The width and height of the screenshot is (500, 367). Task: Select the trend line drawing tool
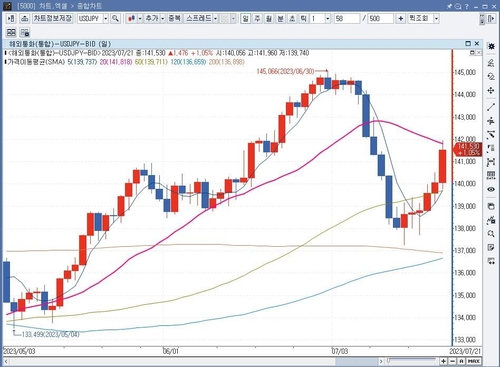click(x=491, y=107)
